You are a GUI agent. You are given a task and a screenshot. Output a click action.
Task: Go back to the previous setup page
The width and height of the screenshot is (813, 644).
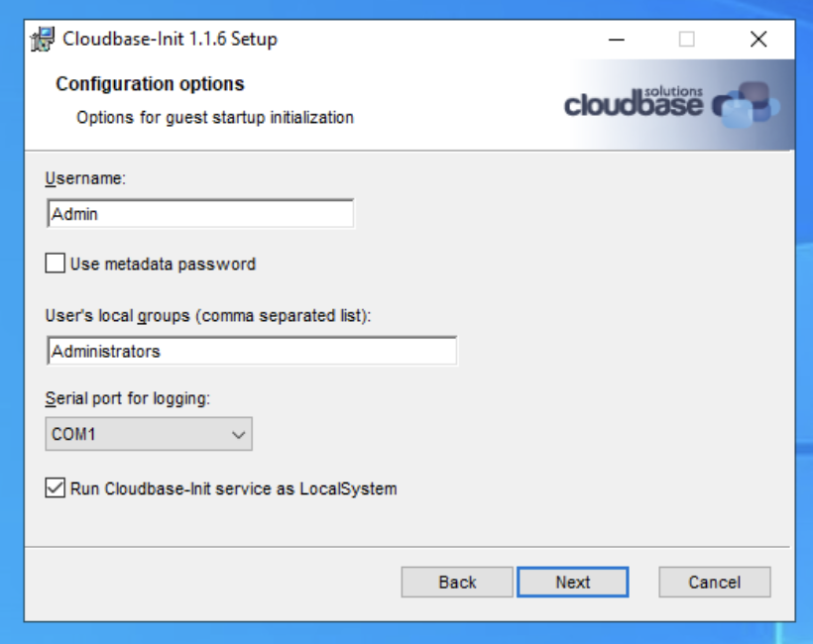[458, 582]
